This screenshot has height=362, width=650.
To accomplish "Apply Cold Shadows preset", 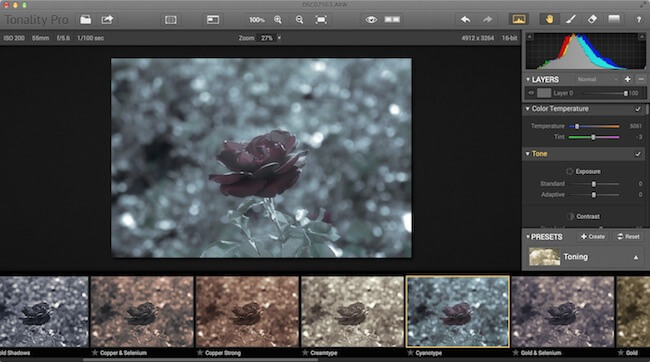I will point(44,312).
